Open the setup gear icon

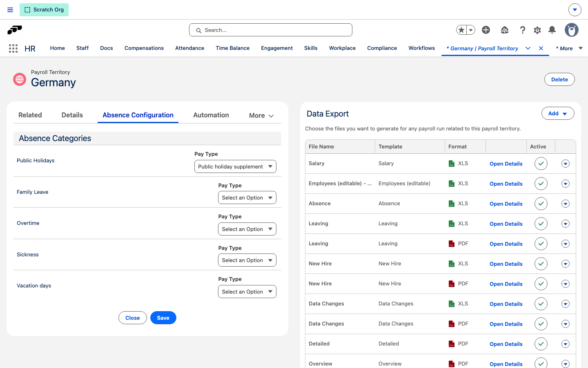coord(537,30)
